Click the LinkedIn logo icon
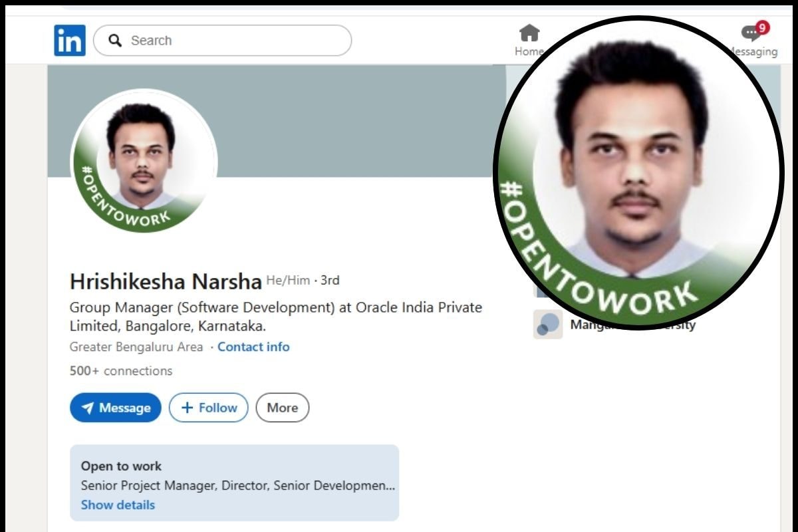The image size is (798, 532). point(70,41)
